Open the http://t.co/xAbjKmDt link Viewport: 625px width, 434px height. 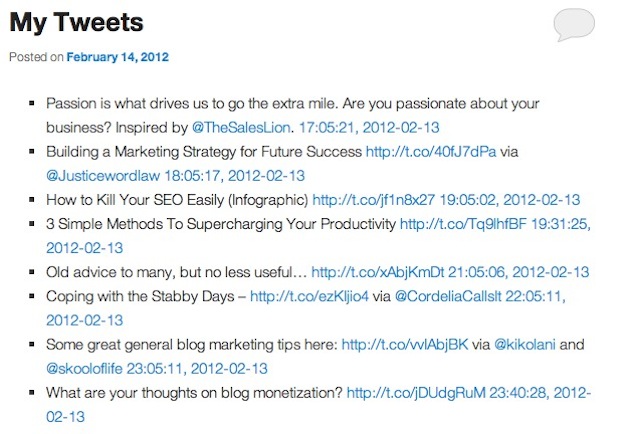[x=367, y=272]
